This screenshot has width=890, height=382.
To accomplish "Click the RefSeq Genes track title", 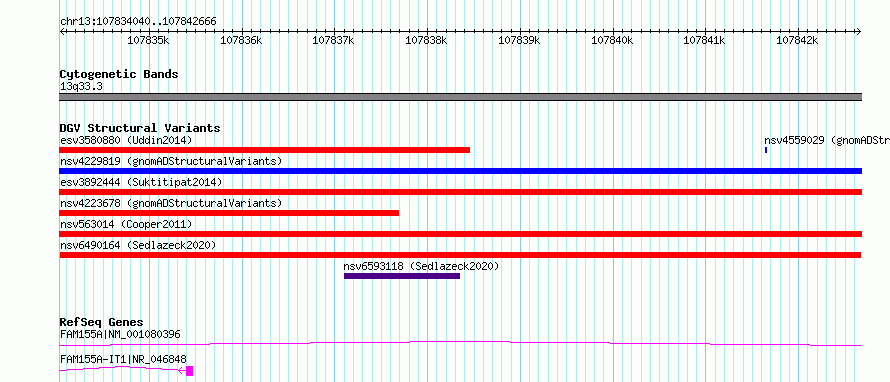I will point(101,322).
